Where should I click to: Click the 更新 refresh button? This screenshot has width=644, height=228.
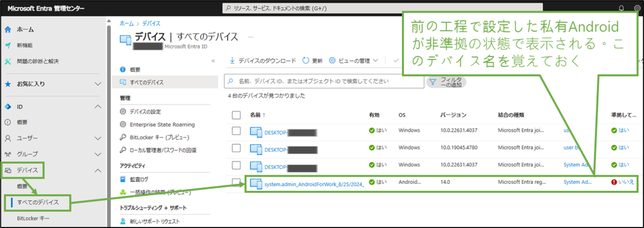click(x=313, y=61)
